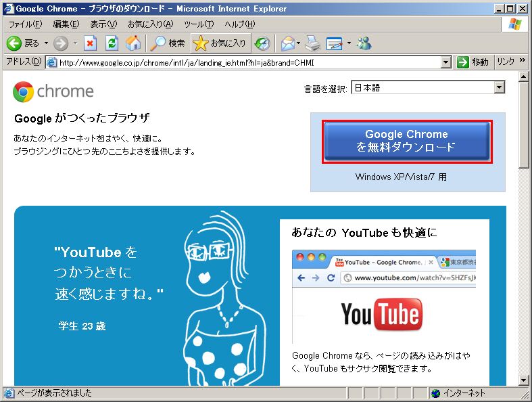The width and height of the screenshot is (532, 402).
Task: Click Google Chrome を無料ダウンロード button
Action: pos(407,141)
